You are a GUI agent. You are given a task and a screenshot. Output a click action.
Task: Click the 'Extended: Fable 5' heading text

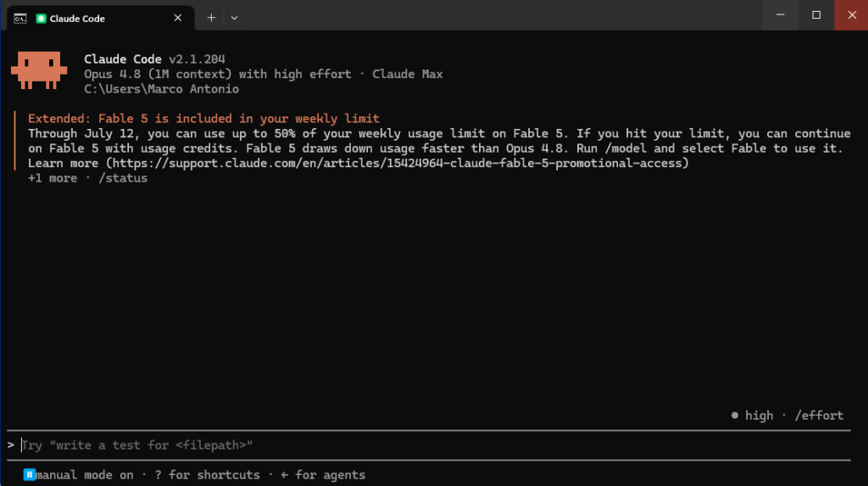[203, 119]
